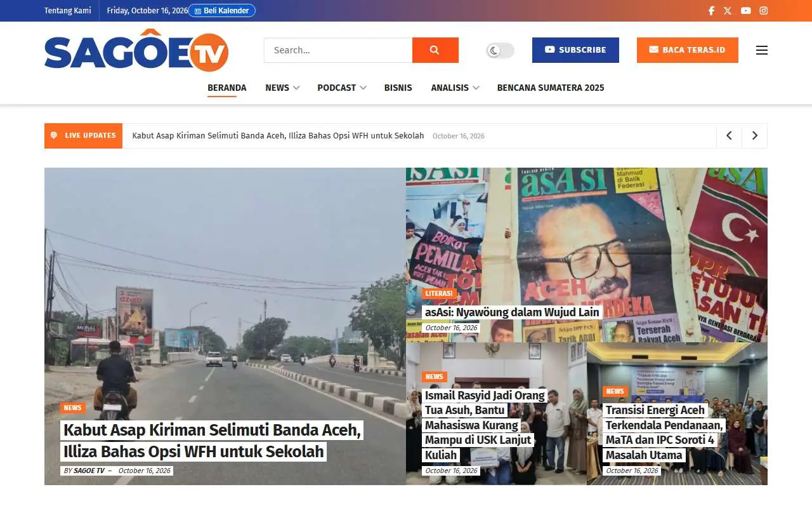The height and width of the screenshot is (508, 812).
Task: Open the Transisi Energi Aceh article
Action: (664, 432)
